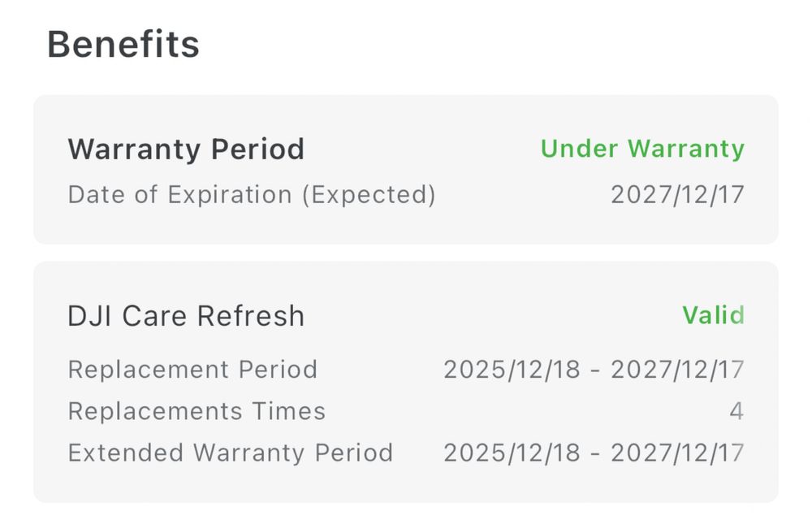Select the Warranty Period title
This screenshot has width=812, height=524.
tap(186, 149)
